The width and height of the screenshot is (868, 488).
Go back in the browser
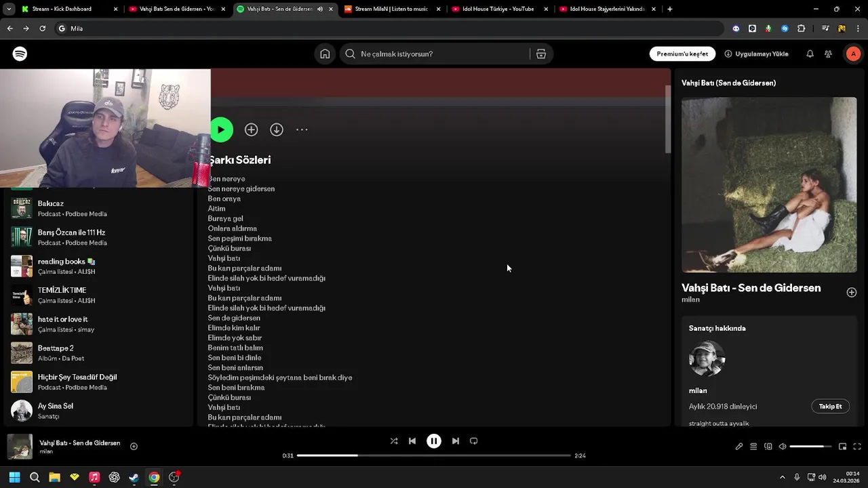[x=9, y=28]
